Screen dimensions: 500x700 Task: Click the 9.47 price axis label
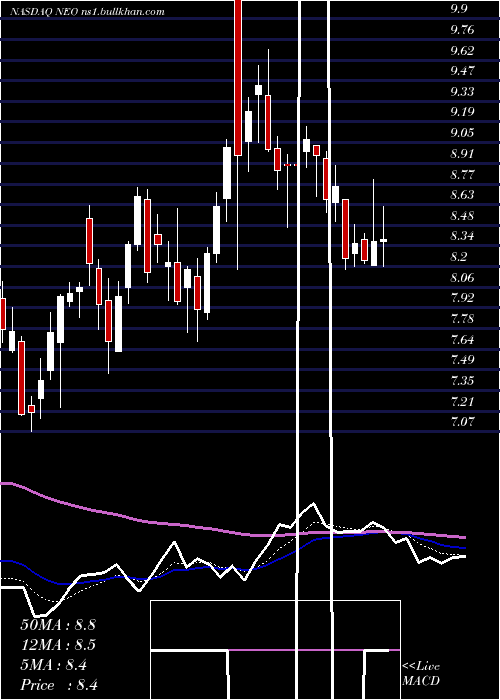tap(462, 71)
